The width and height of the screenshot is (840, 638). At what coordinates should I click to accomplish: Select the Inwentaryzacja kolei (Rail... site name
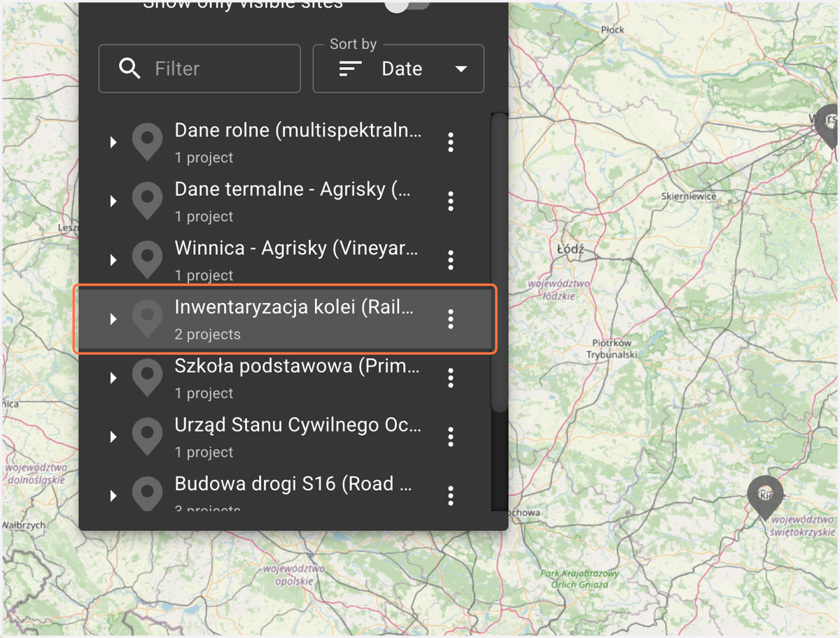[x=294, y=308]
